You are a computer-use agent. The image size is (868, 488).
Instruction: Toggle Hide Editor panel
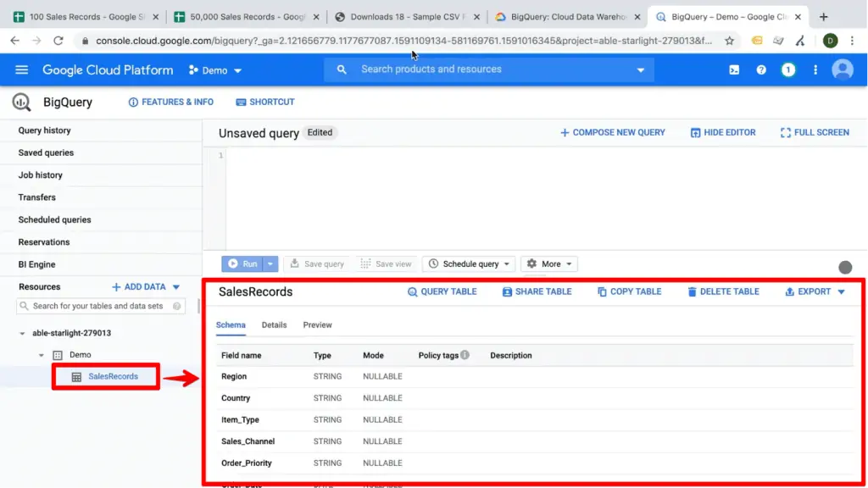coord(722,132)
